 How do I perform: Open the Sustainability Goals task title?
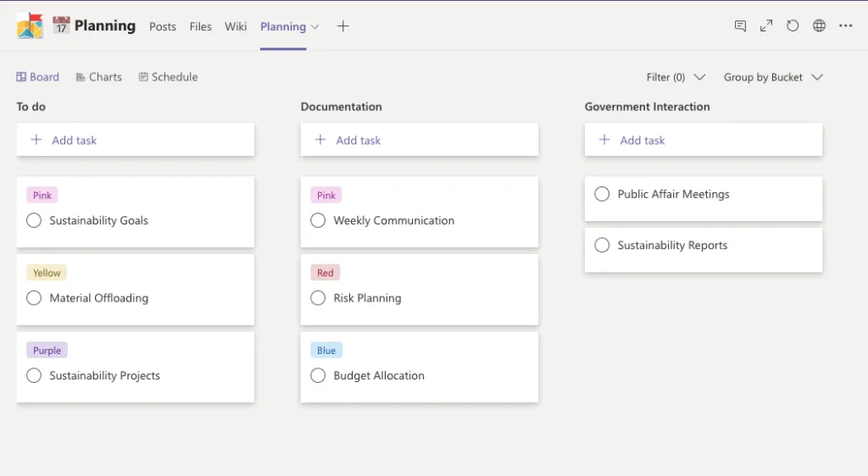98,220
